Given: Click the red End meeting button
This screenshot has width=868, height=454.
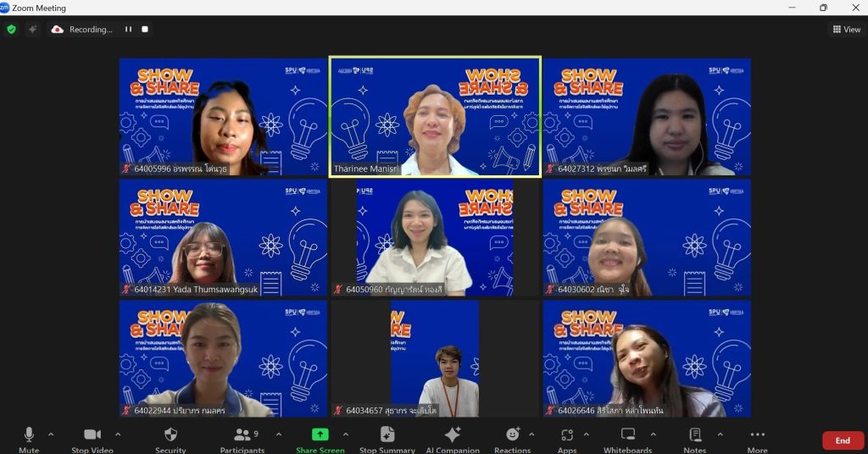Looking at the screenshot, I should (x=843, y=440).
